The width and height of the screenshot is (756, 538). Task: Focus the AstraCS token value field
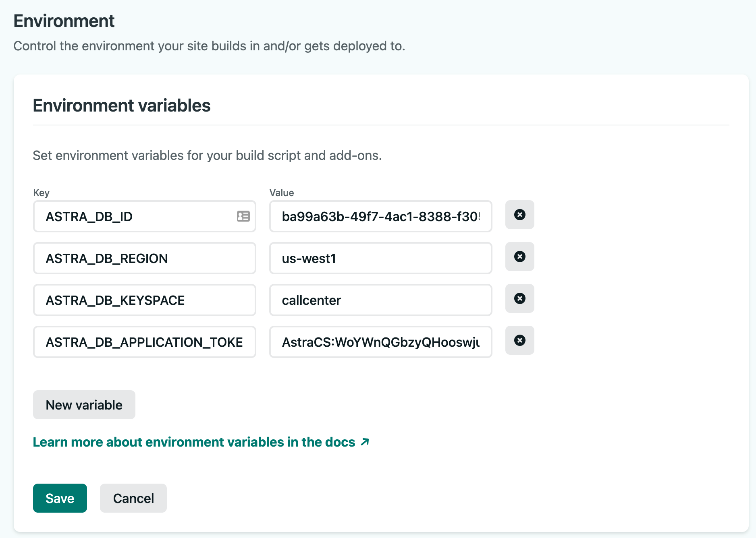click(380, 342)
